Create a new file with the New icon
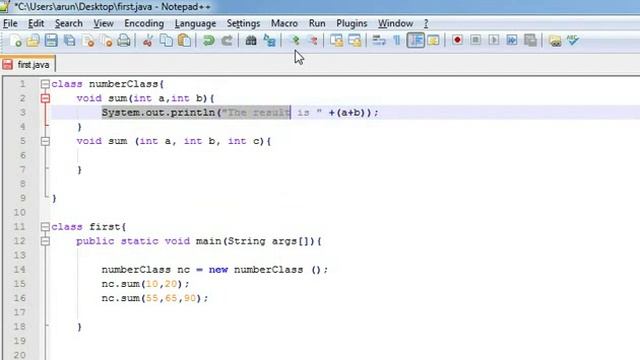The height and width of the screenshot is (360, 640). (x=15, y=40)
